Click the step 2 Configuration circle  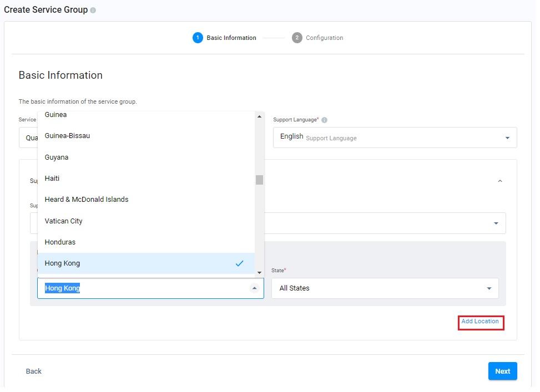[x=297, y=38]
